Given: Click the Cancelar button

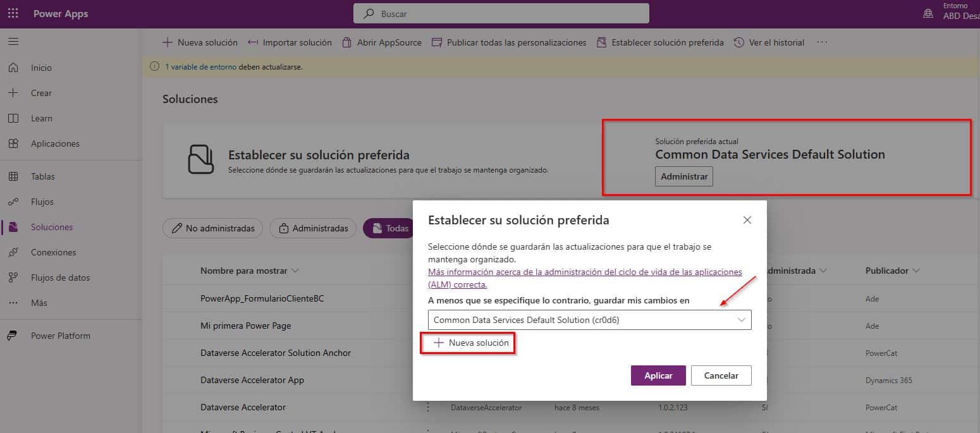Looking at the screenshot, I should [721, 375].
